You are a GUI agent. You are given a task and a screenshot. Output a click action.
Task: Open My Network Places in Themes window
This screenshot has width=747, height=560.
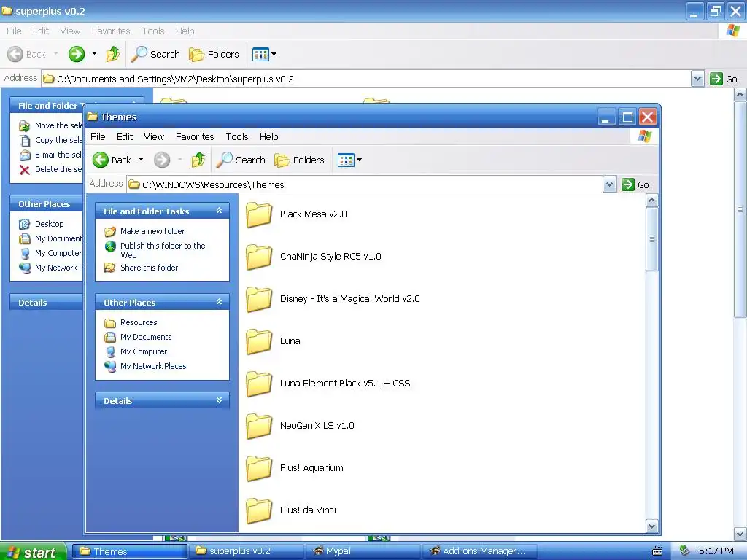pyautogui.click(x=153, y=367)
